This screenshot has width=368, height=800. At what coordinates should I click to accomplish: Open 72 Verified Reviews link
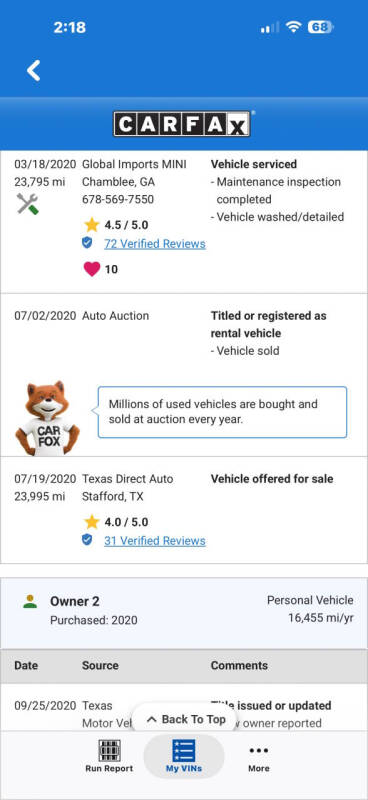tap(155, 244)
